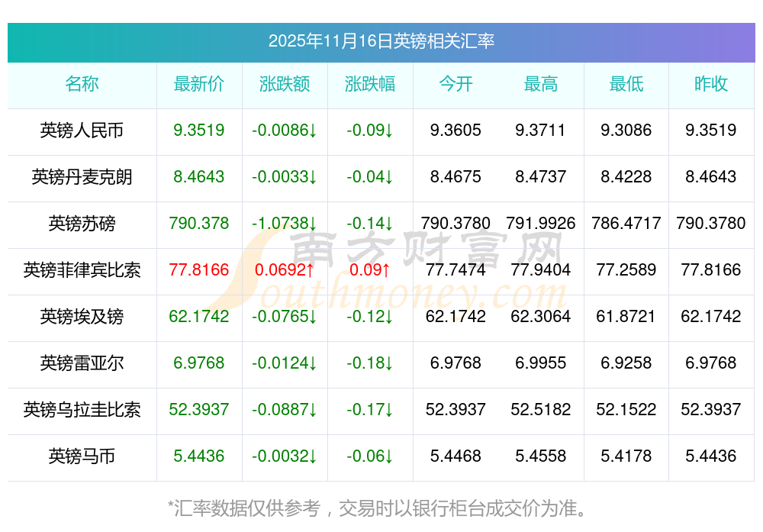Select the 英镑马币 row name
763x532 pixels.
[x=82, y=456]
